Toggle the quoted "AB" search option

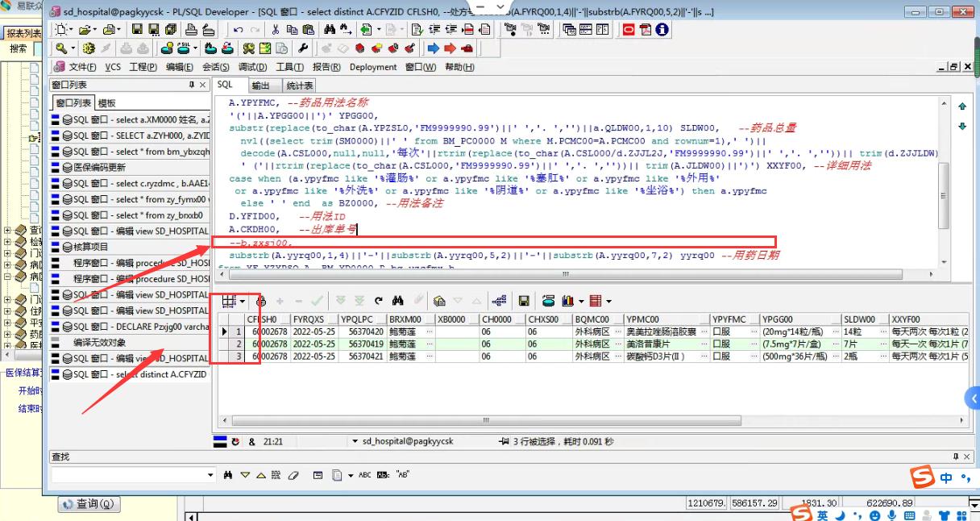pos(402,475)
